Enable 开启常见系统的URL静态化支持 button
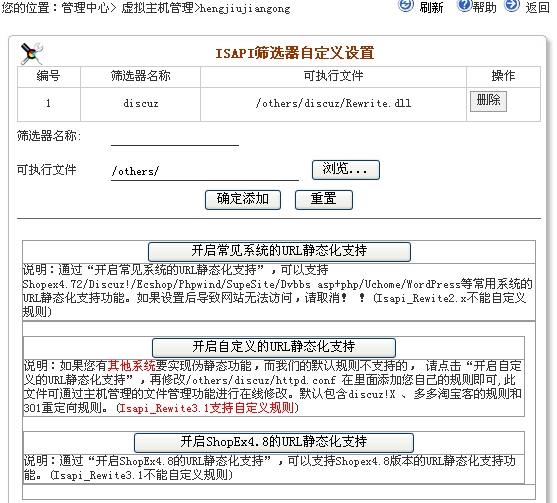 [x=279, y=252]
